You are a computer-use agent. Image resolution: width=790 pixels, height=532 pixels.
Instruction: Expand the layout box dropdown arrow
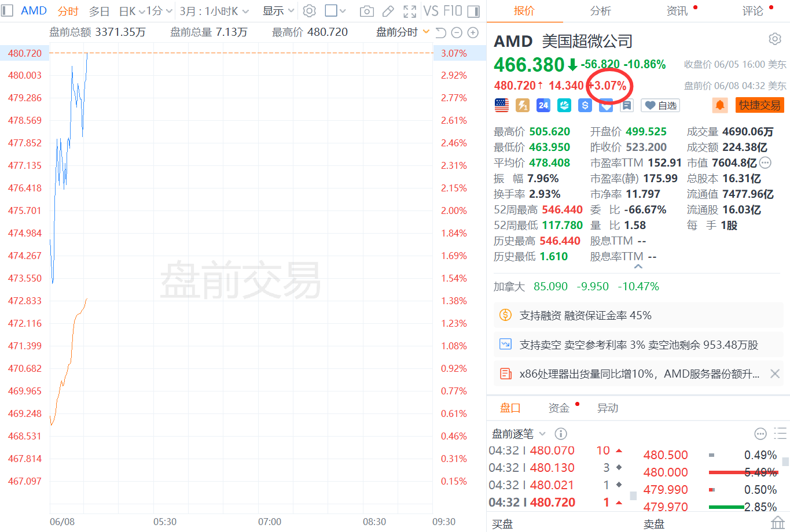point(343,11)
